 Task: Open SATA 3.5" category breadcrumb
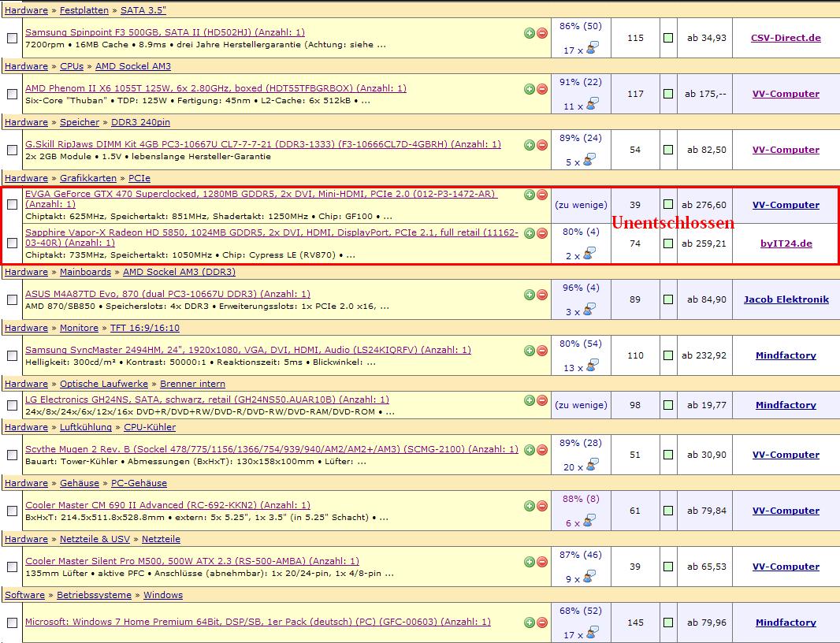pyautogui.click(x=143, y=10)
